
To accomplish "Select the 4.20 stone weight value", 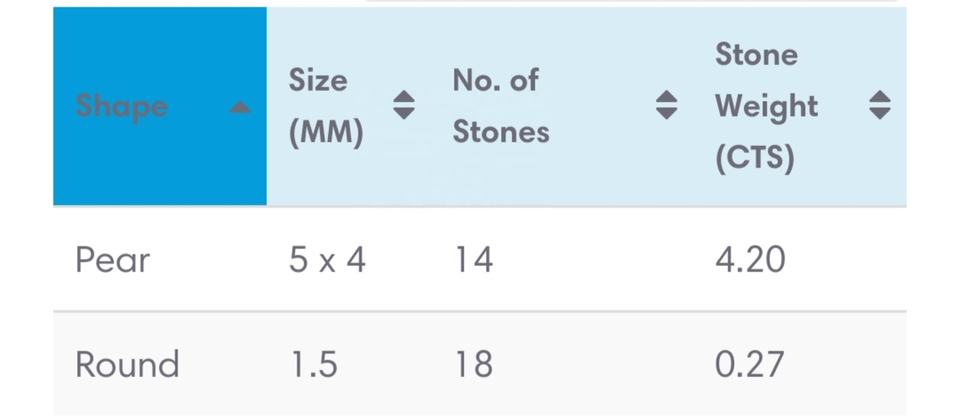I will pos(750,260).
